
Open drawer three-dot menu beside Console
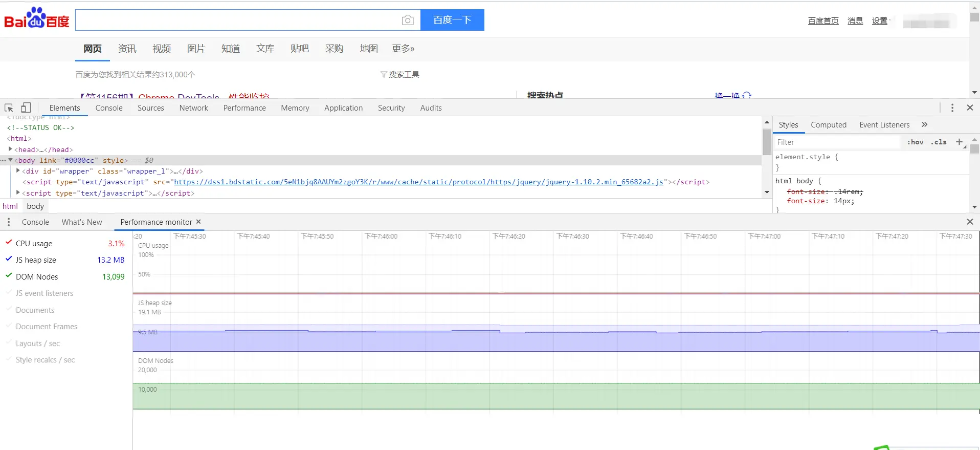pyautogui.click(x=9, y=222)
